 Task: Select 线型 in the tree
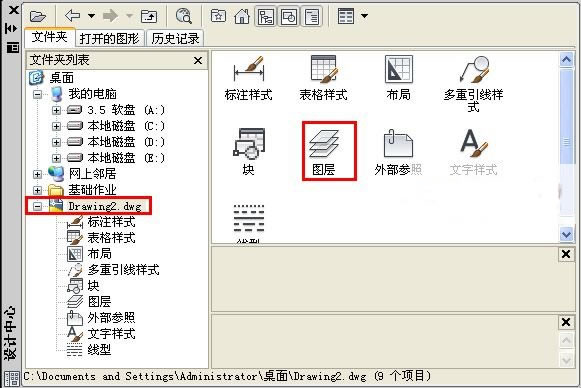pyautogui.click(x=99, y=349)
